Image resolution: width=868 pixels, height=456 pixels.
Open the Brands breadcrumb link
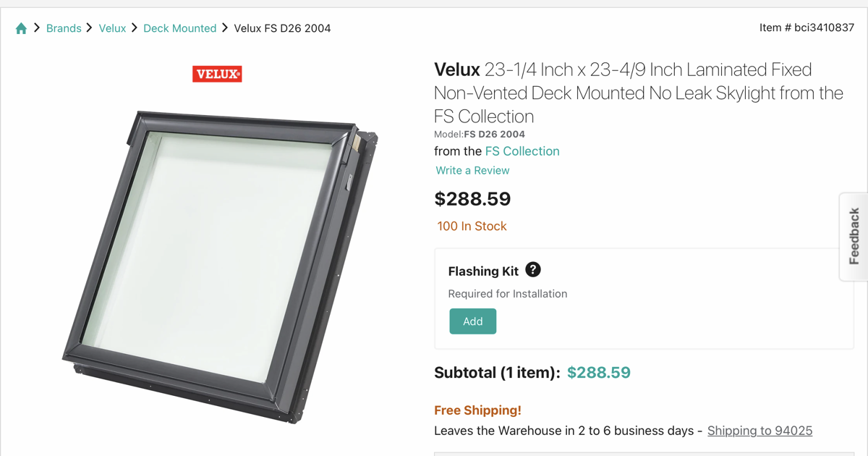(64, 28)
